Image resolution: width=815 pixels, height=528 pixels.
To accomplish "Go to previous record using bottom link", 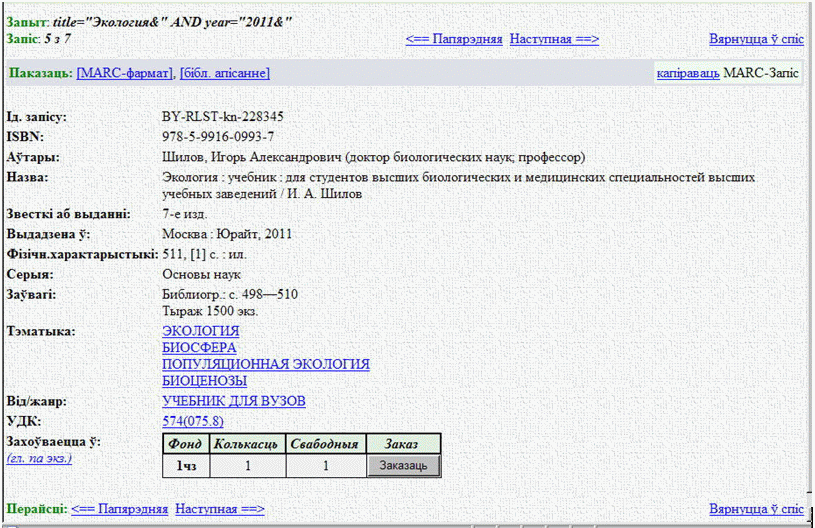I will click(x=119, y=509).
